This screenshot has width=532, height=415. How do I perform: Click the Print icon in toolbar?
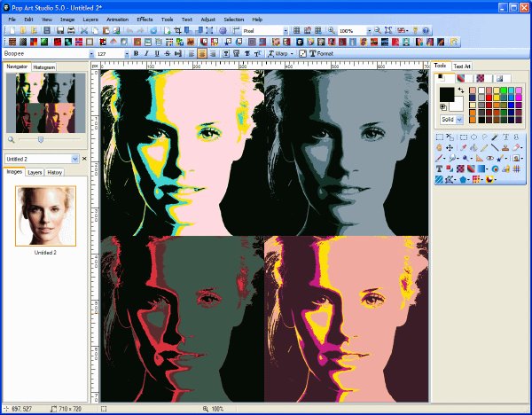[x=71, y=30]
